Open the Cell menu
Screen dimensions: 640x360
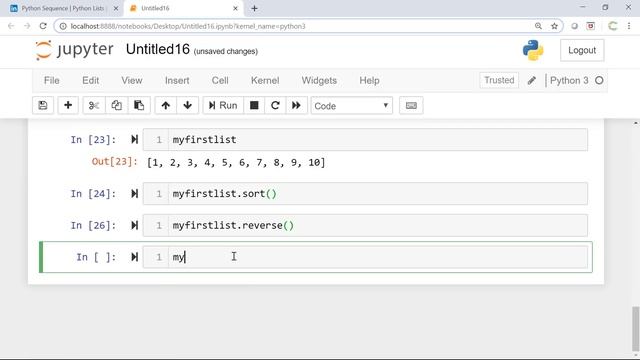220,80
